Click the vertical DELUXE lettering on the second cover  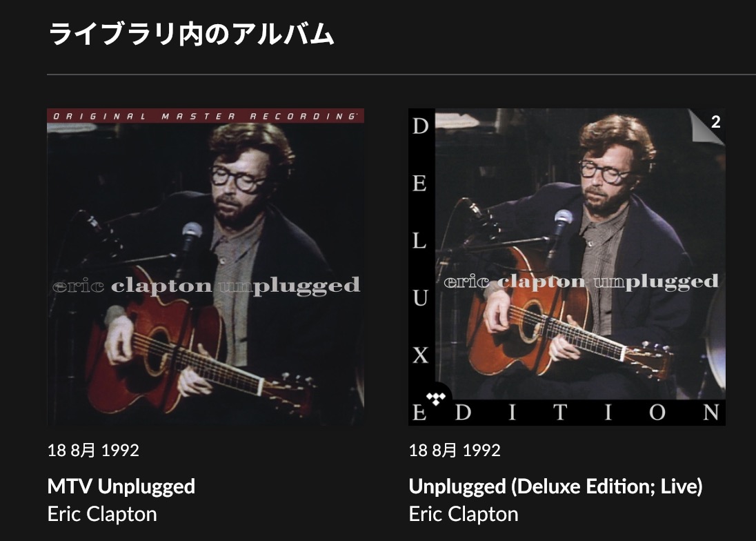421,241
